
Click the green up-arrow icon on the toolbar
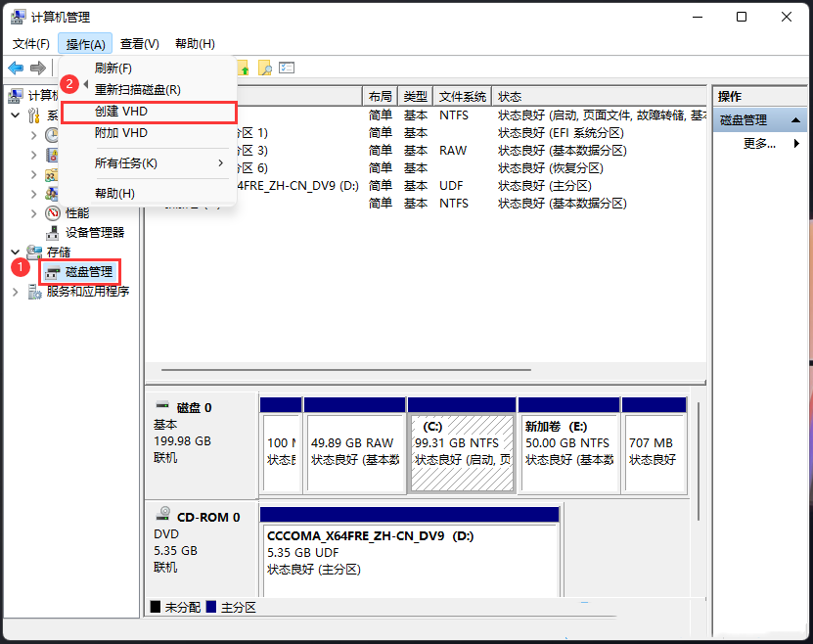point(245,68)
